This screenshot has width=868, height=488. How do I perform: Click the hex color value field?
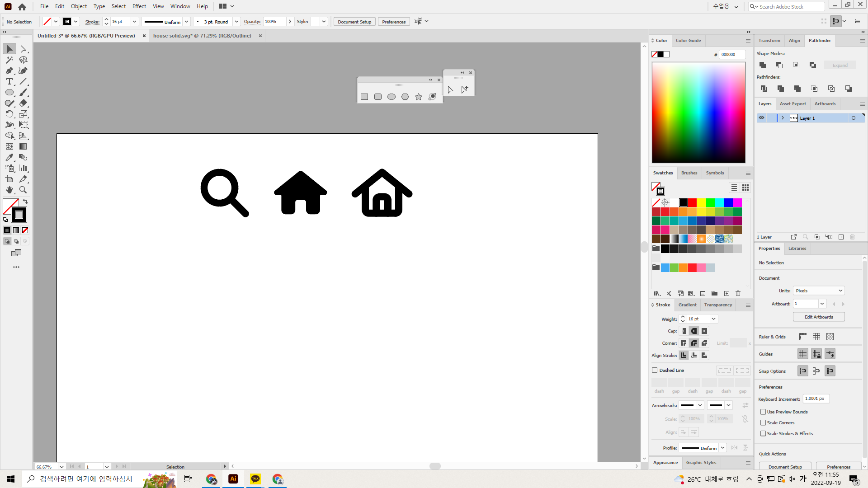[x=732, y=54]
